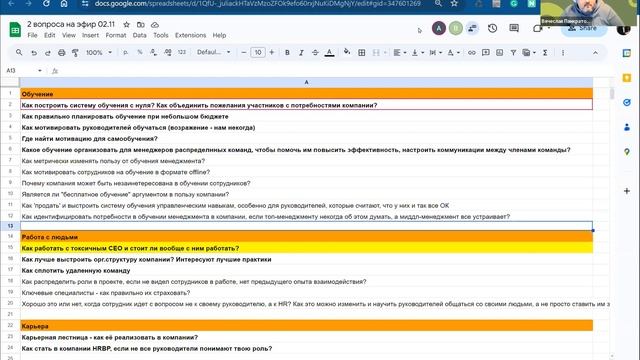The image size is (640, 360).
Task: Click the font size field showing 10
Action: pyautogui.click(x=258, y=53)
